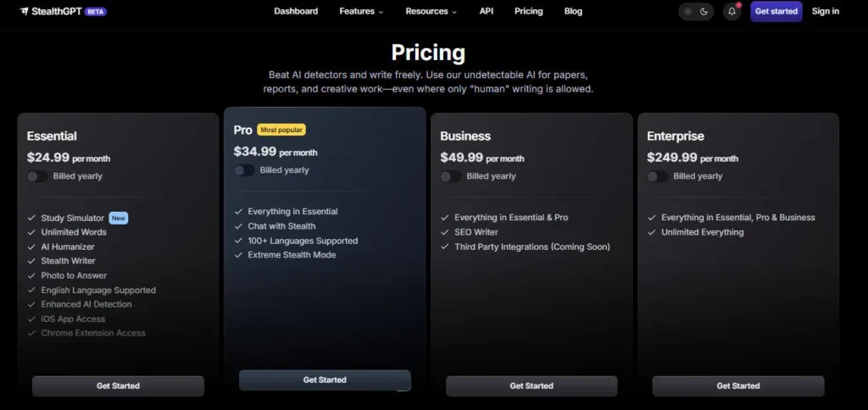Open the Blog nav link
Screen dimensions: 868x410
(x=573, y=12)
